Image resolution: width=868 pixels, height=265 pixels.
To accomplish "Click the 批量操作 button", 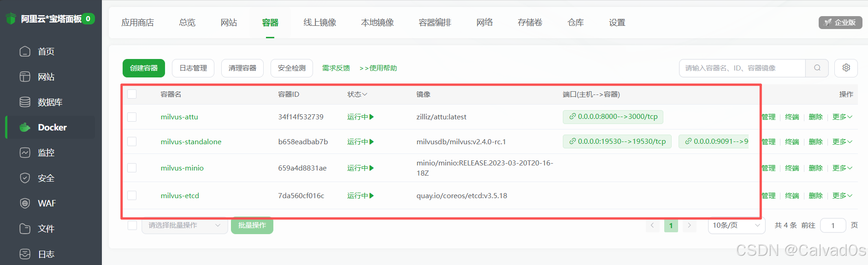I will click(252, 225).
